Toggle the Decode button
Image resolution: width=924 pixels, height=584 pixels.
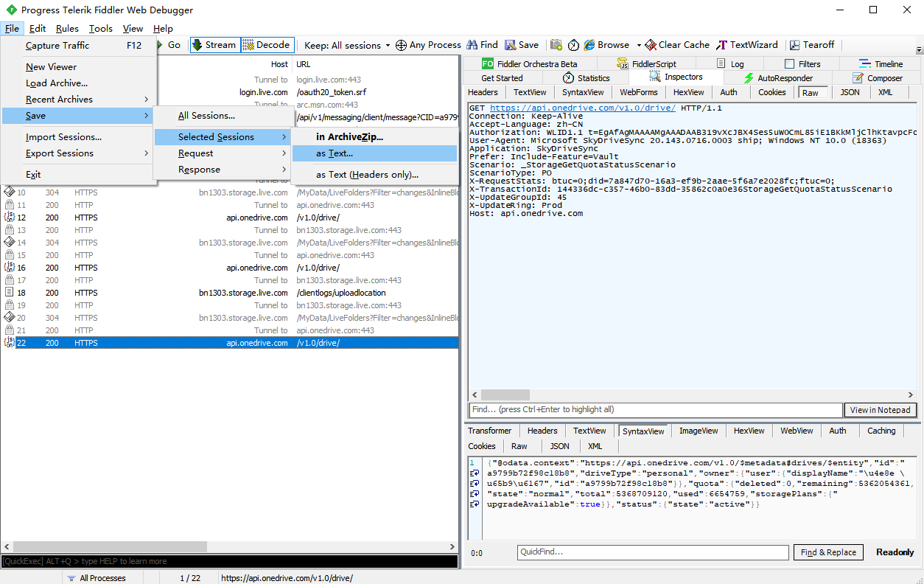267,45
